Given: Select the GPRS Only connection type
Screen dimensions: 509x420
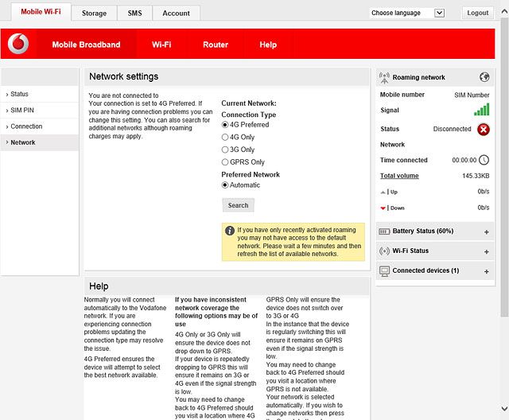Looking at the screenshot, I should click(x=225, y=161).
